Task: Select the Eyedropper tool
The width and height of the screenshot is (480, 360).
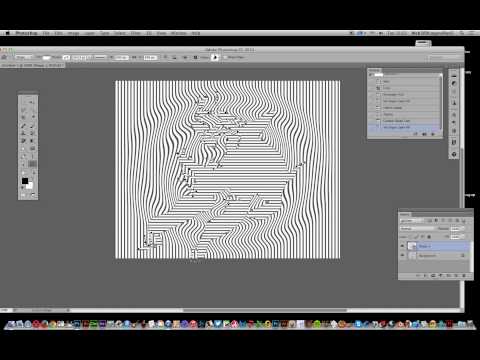Action: pyautogui.click(x=32, y=117)
